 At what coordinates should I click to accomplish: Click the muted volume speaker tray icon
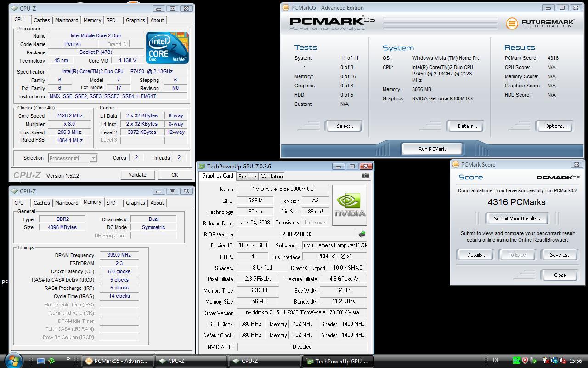tap(563, 361)
